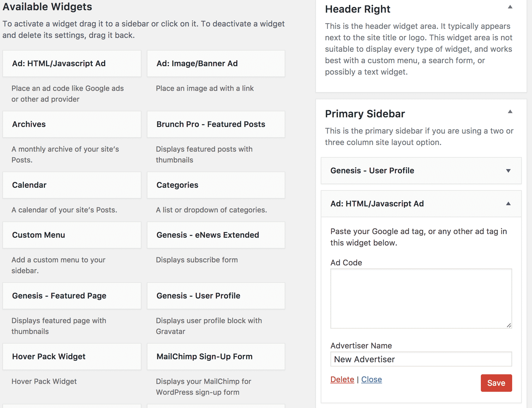Select the Genesis - Featured Page widget
The height and width of the screenshot is (408, 532).
pyautogui.click(x=72, y=296)
